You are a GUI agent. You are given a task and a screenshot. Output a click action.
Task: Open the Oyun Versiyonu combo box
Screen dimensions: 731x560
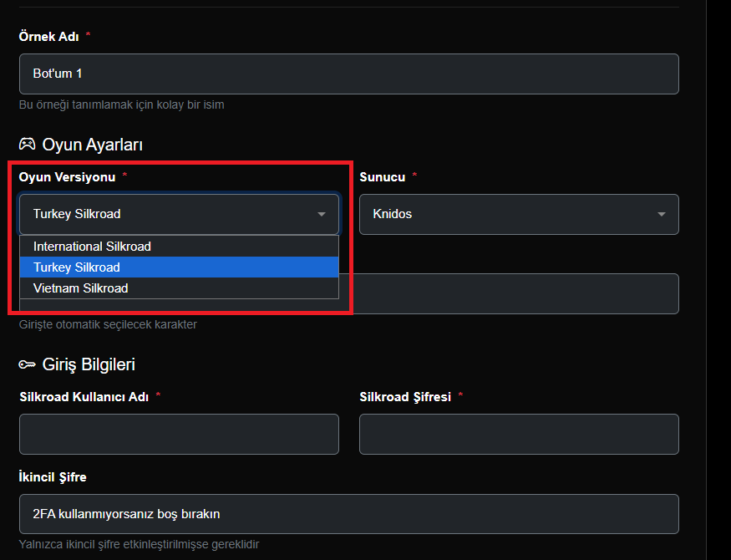pyautogui.click(x=179, y=214)
